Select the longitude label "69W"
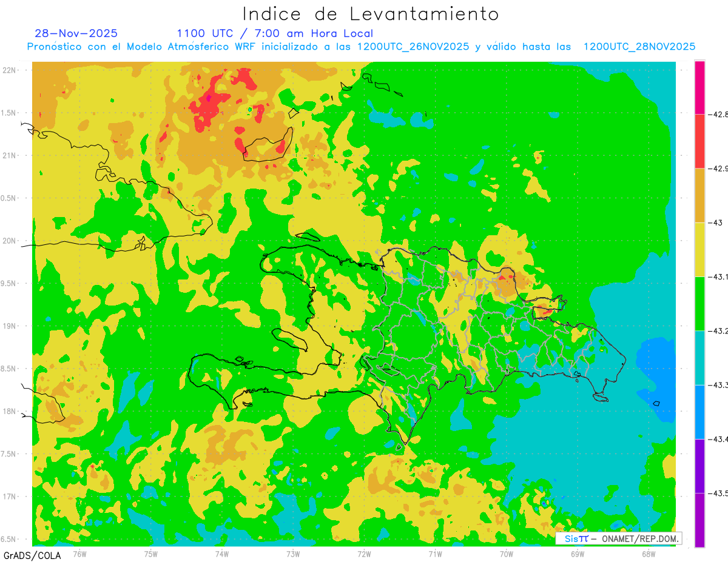Image resolution: width=728 pixels, height=562 pixels. click(x=578, y=554)
